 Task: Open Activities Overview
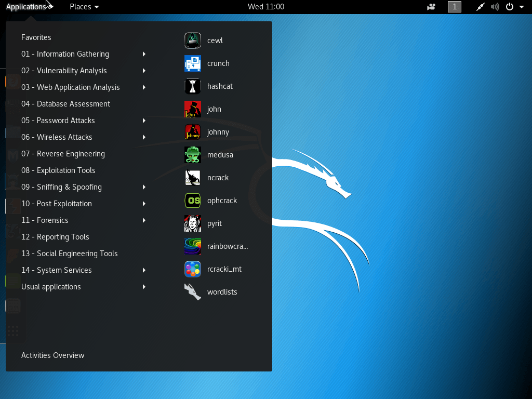[x=52, y=355]
